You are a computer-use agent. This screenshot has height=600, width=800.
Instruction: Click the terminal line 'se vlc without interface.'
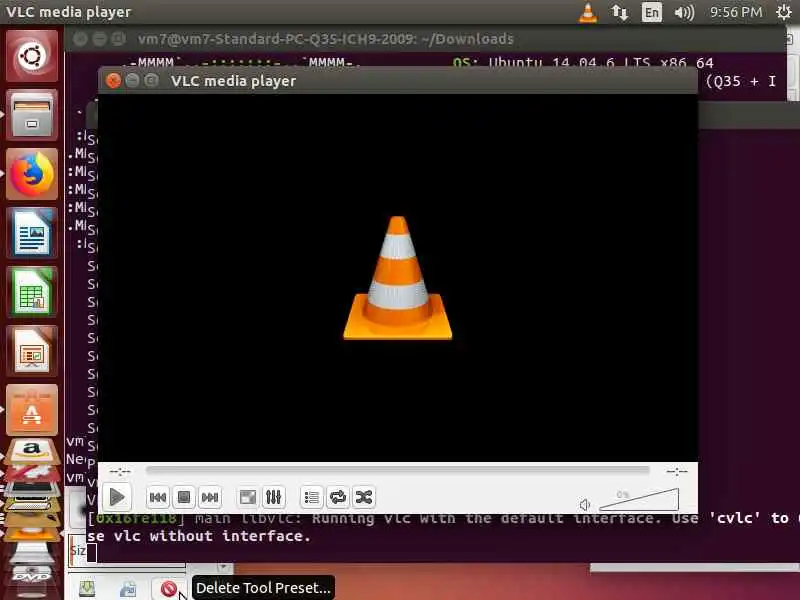point(198,536)
